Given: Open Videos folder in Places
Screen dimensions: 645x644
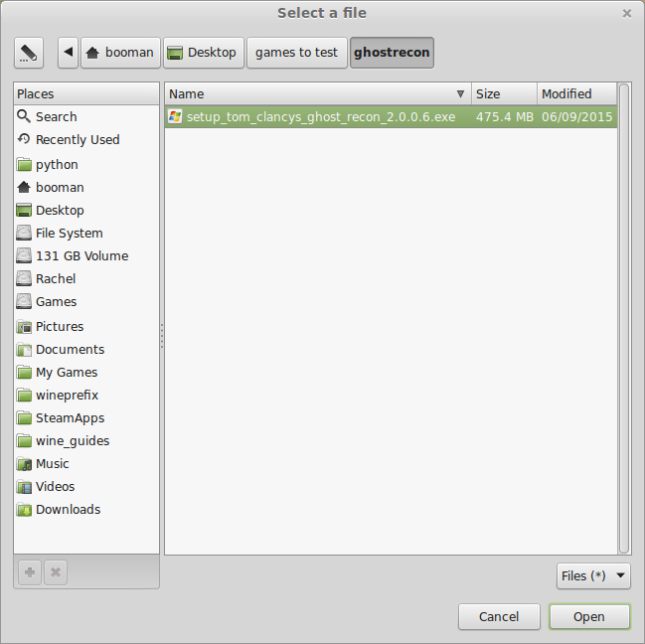Looking at the screenshot, I should (86, 487).
